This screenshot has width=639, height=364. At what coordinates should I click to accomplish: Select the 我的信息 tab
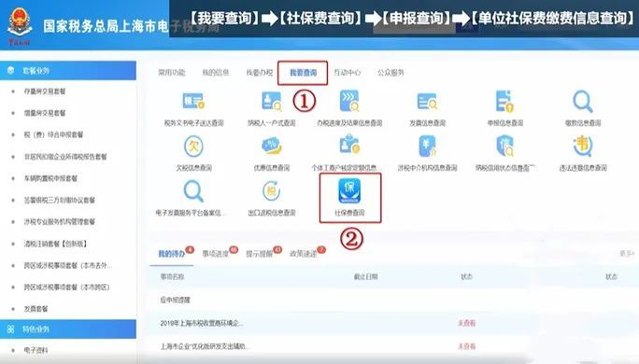point(215,73)
